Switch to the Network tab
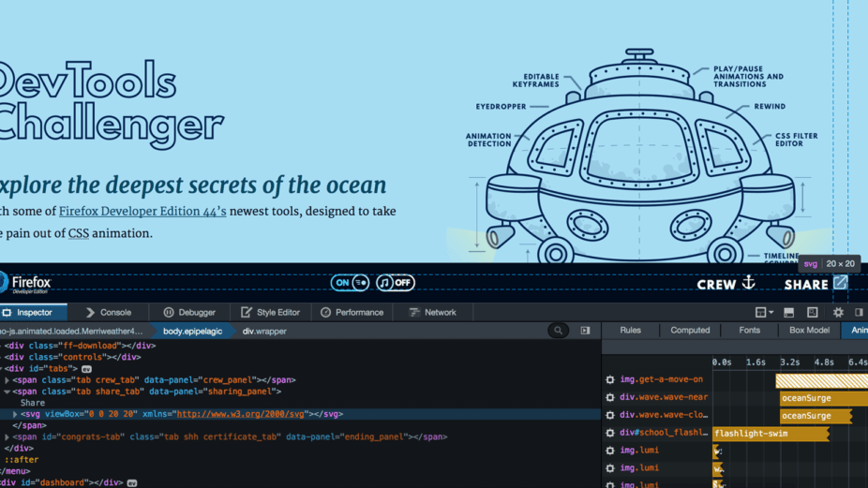Image resolution: width=868 pixels, height=488 pixels. (x=432, y=313)
